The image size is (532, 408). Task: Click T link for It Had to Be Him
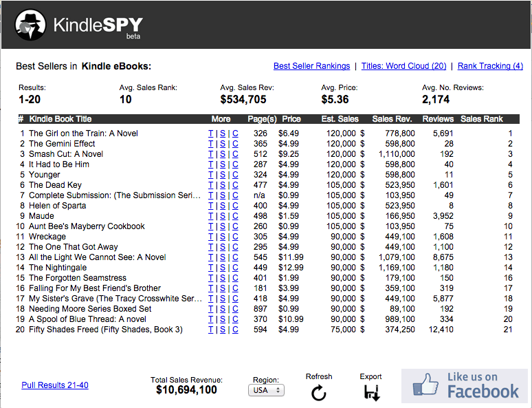(x=211, y=164)
